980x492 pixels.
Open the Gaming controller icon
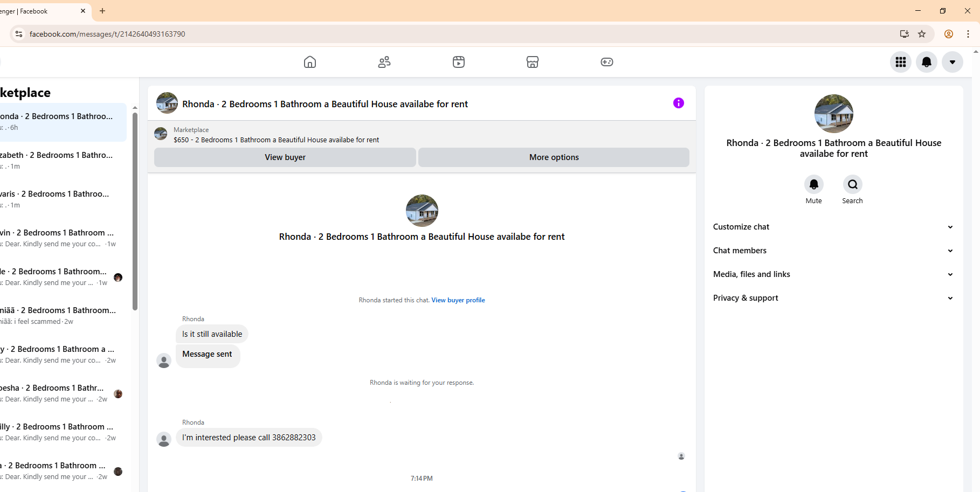point(607,62)
